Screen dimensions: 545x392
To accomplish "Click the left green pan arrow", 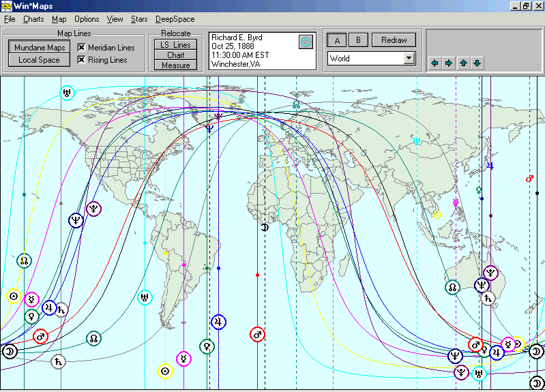I will 434,63.
